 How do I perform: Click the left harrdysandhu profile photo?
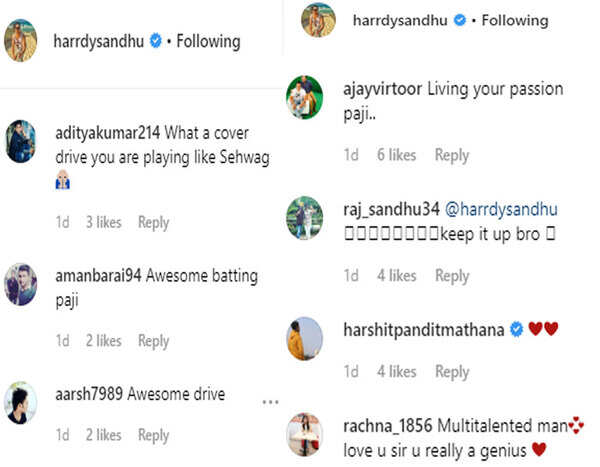(24, 41)
